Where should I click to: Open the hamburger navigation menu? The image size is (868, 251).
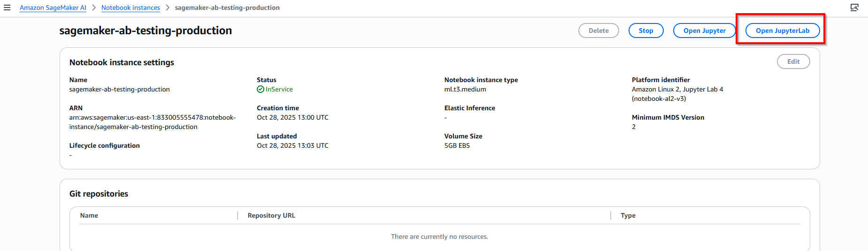[7, 8]
